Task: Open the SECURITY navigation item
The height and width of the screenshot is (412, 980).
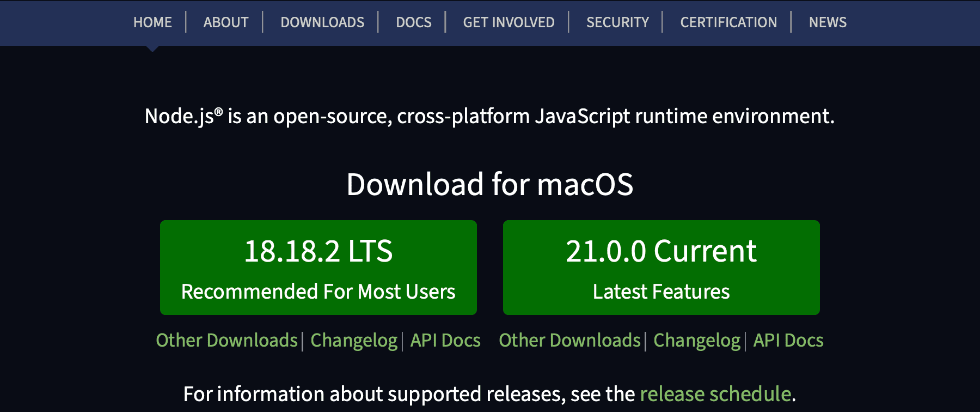Action: [x=617, y=22]
